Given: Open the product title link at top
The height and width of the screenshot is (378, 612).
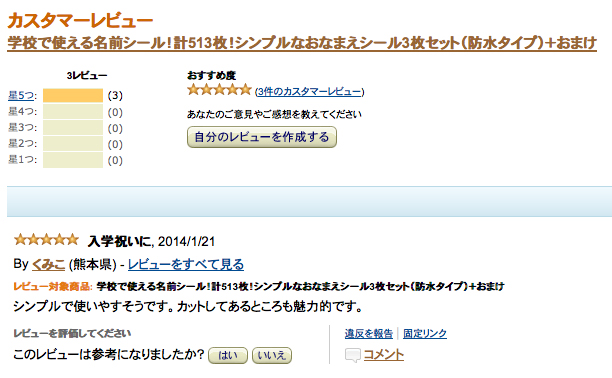Looking at the screenshot, I should (x=302, y=43).
